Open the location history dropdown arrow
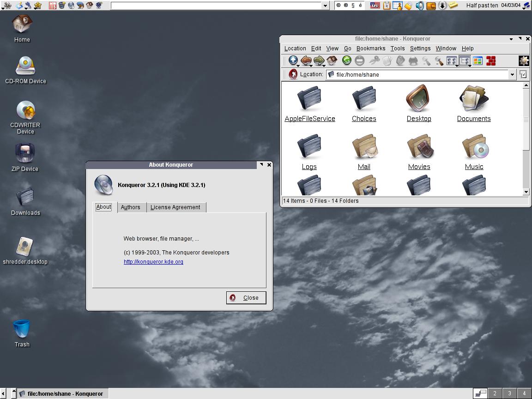 pos(512,74)
